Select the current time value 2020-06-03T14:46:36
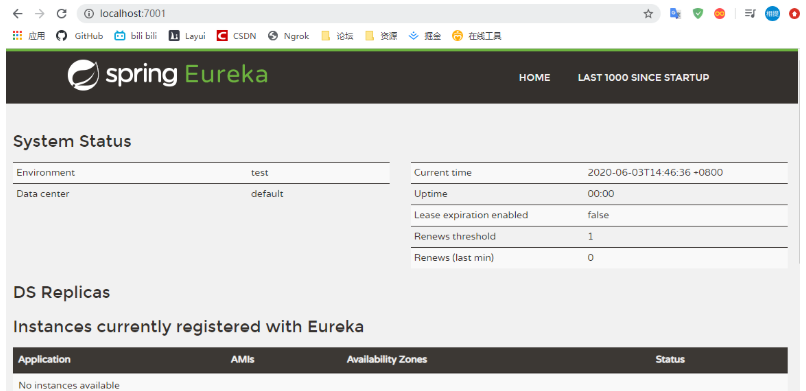This screenshot has height=391, width=806. [x=655, y=173]
